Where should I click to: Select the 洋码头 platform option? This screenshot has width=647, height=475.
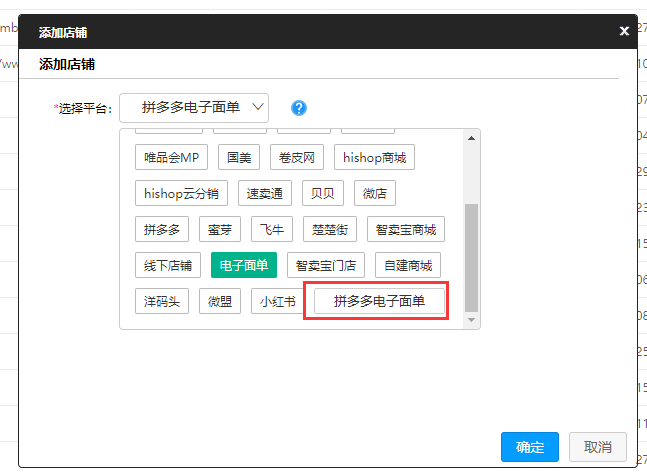point(162,301)
